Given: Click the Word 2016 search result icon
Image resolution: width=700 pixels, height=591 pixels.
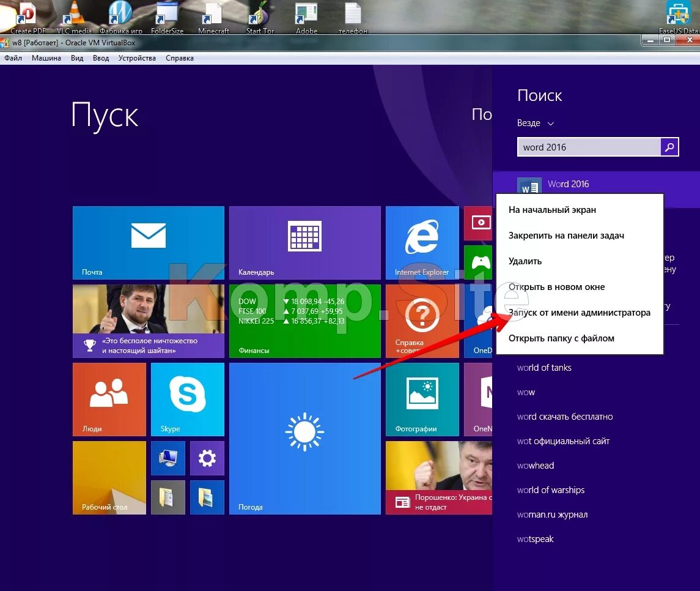Looking at the screenshot, I should [x=529, y=186].
